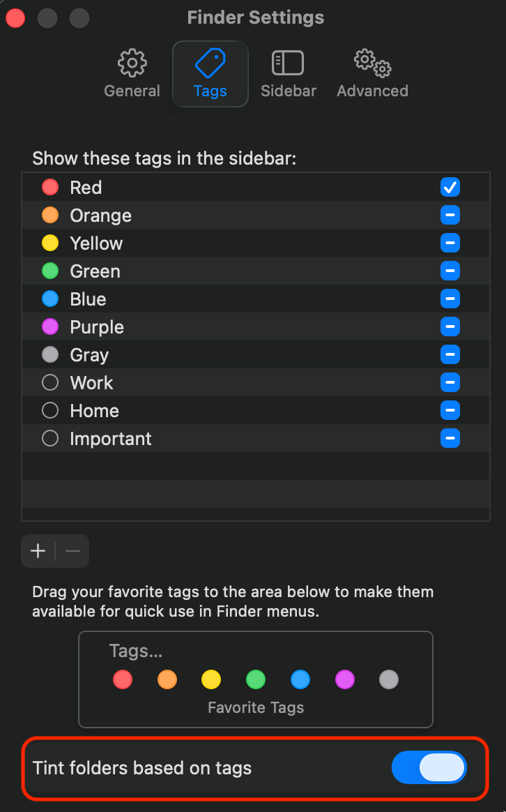Toggle the Important tag sidebar checkbox
The height and width of the screenshot is (812, 506).
click(x=450, y=439)
